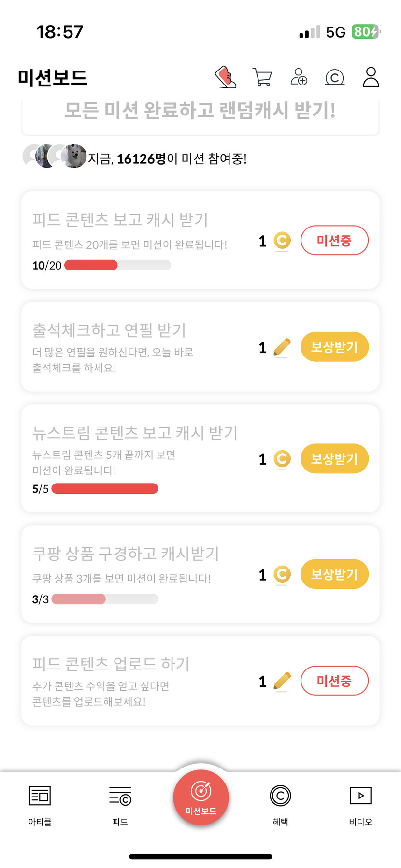Tap the dog participant avatar
The width and height of the screenshot is (401, 868).
tap(74, 156)
